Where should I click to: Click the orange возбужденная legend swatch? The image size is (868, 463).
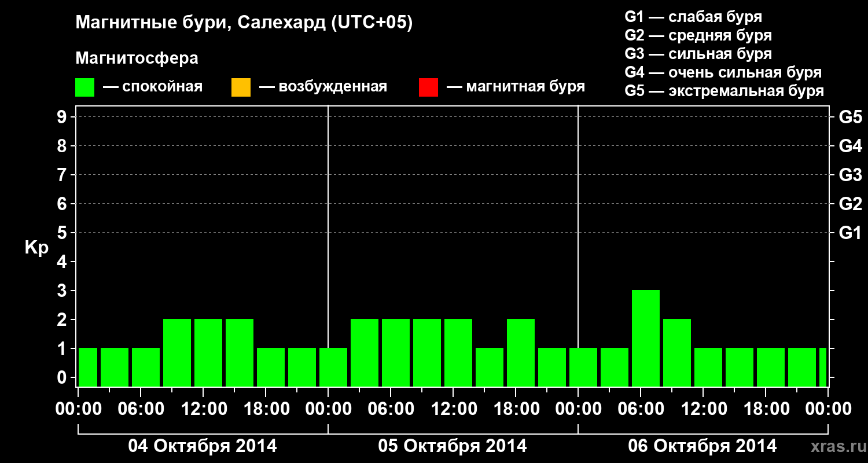click(x=241, y=87)
